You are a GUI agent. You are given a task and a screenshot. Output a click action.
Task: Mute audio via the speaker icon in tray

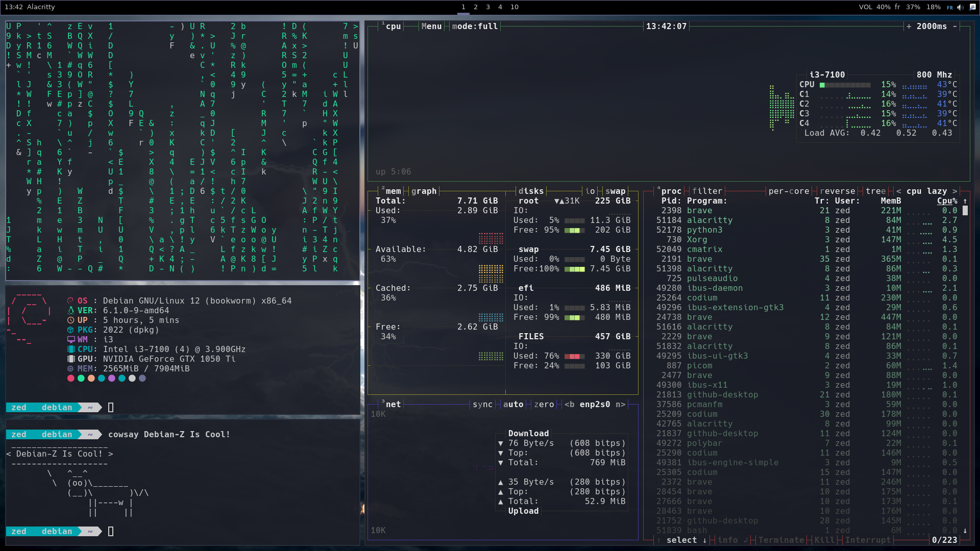[960, 7]
